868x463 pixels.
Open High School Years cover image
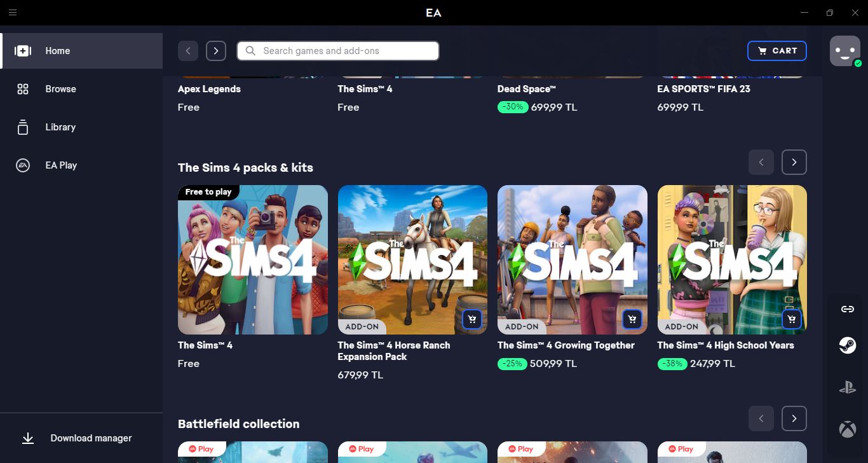point(732,259)
